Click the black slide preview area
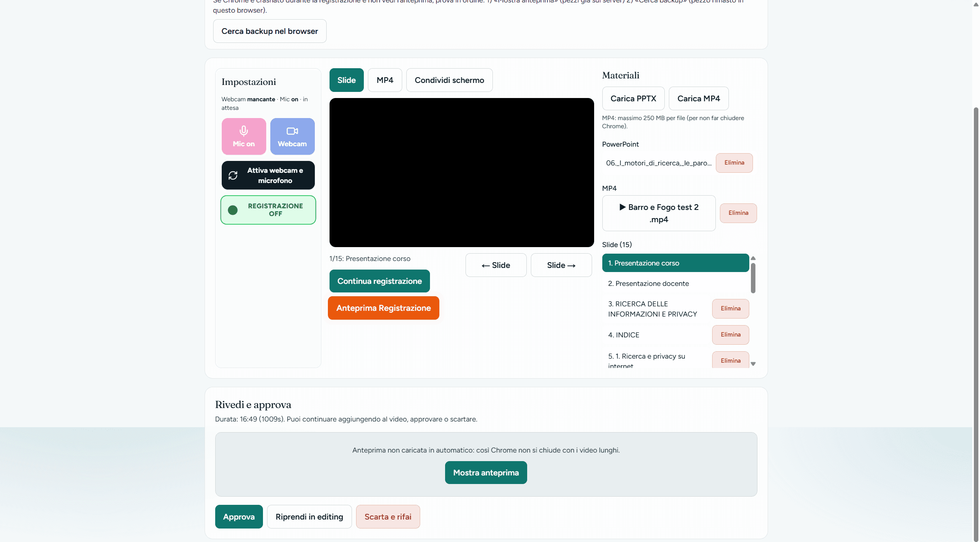Screen dimensions: 980x542 [x=461, y=172]
